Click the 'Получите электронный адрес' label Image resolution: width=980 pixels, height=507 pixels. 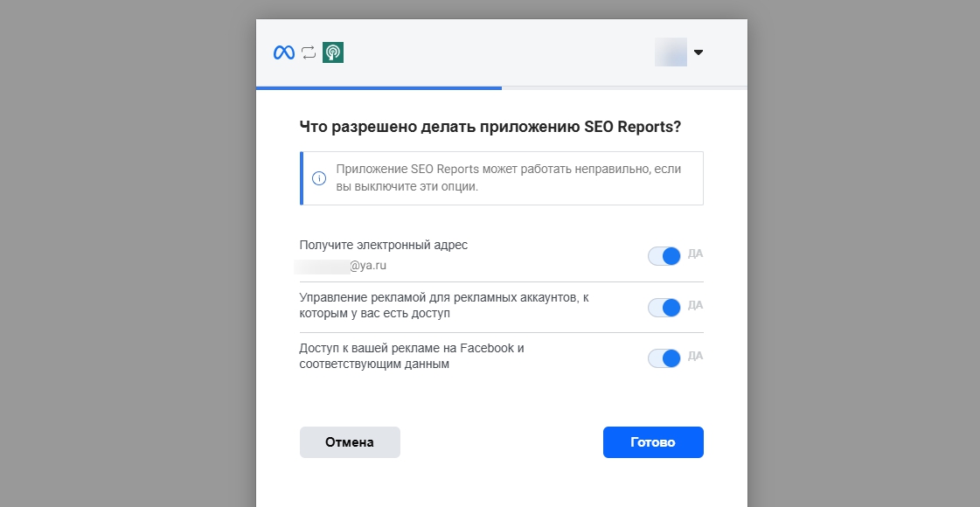point(384,245)
